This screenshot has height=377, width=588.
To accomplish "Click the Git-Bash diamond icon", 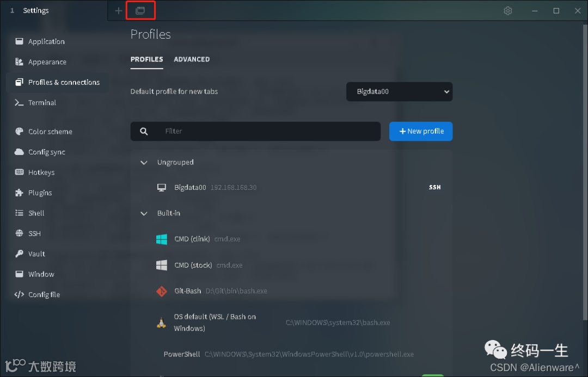I will click(x=162, y=291).
